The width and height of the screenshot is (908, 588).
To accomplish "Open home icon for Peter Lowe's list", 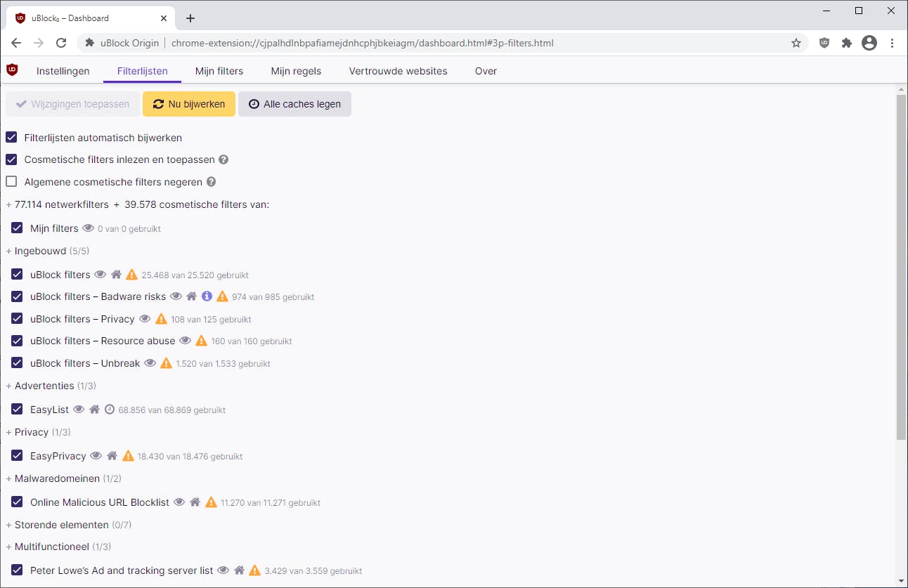I will pos(239,570).
